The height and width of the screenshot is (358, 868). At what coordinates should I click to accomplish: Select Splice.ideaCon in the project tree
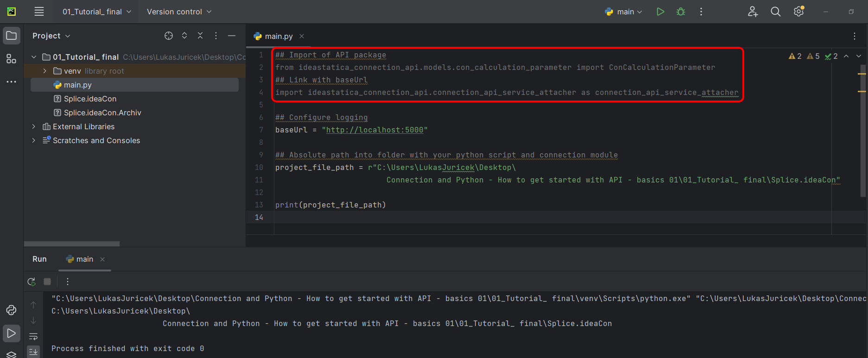pos(90,99)
